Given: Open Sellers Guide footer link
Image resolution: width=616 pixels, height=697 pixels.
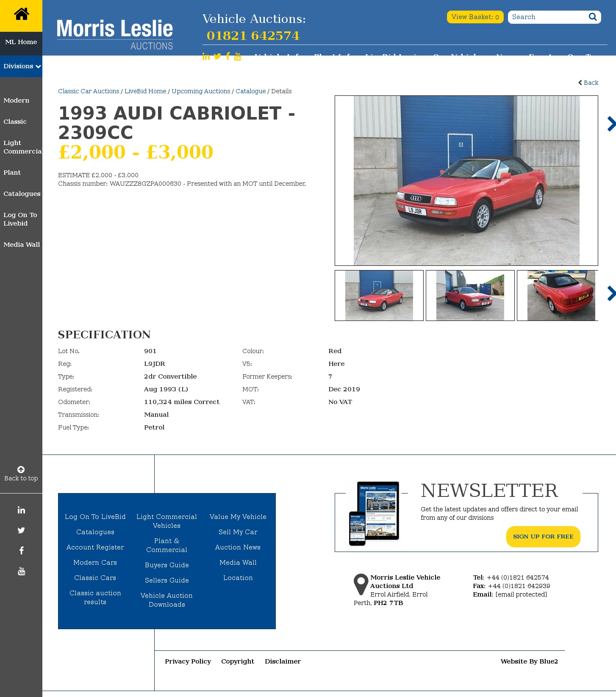Looking at the screenshot, I should tap(167, 580).
